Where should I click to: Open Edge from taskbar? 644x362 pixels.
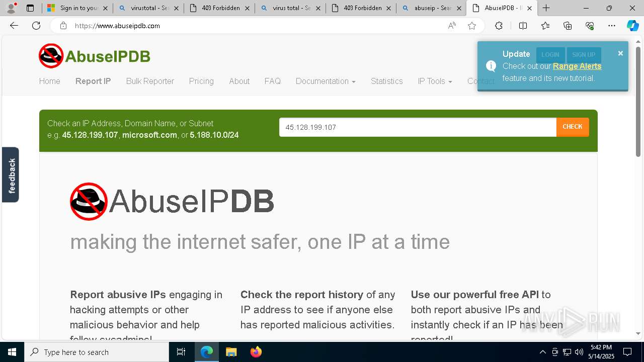point(207,352)
